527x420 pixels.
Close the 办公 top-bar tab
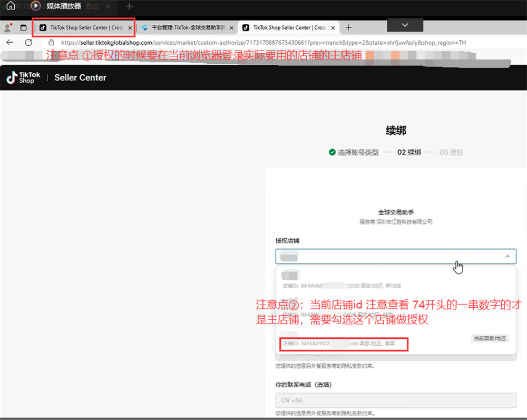click(108, 6)
